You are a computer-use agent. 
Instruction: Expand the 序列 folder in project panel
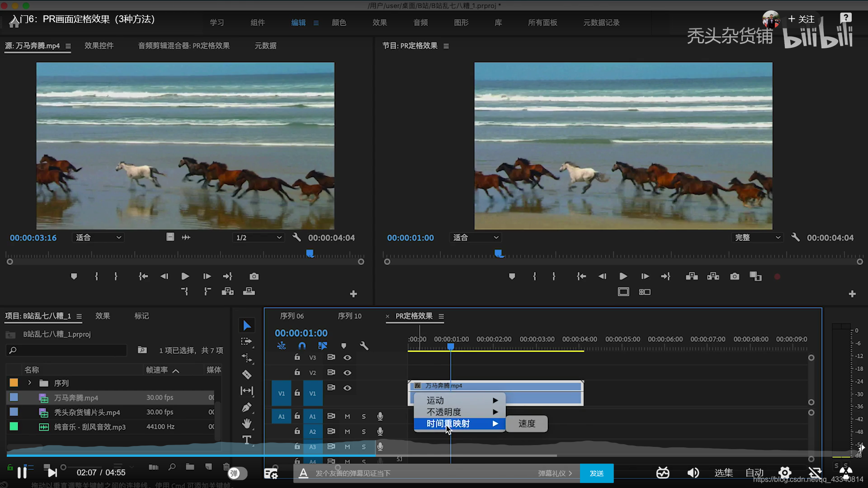(x=30, y=383)
